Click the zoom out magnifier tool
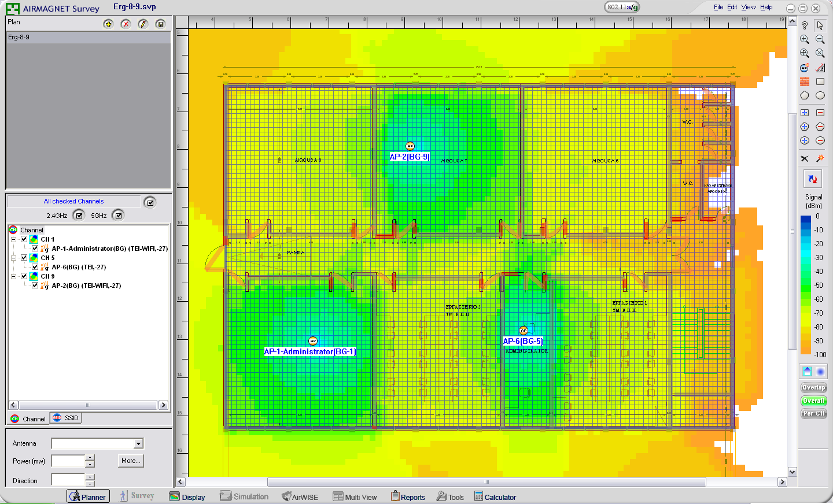Screen dimensions: 833x504 point(820,39)
